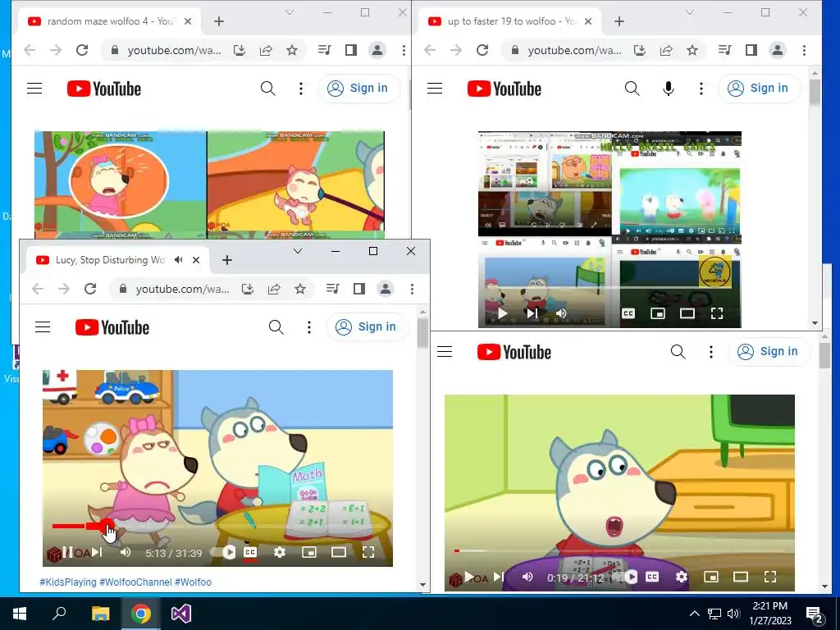This screenshot has height=630, width=840.
Task: Open Chrome menu in up to faster window
Action: (804, 50)
